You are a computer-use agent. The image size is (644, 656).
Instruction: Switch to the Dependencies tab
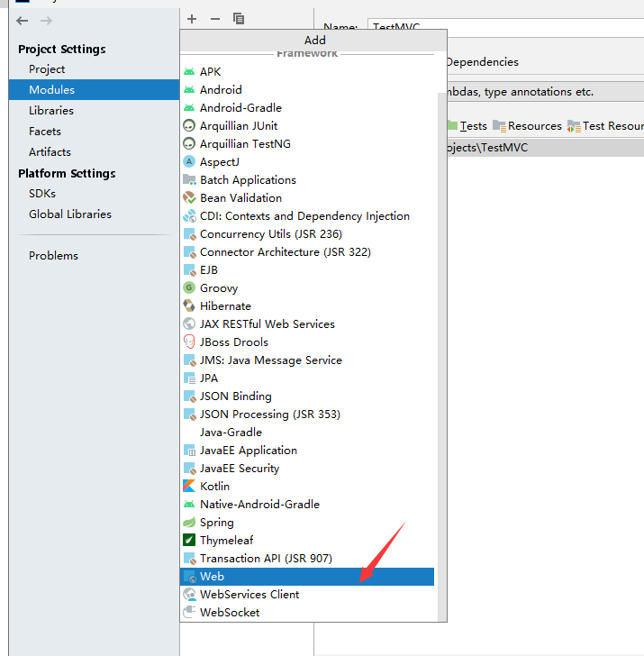point(483,62)
